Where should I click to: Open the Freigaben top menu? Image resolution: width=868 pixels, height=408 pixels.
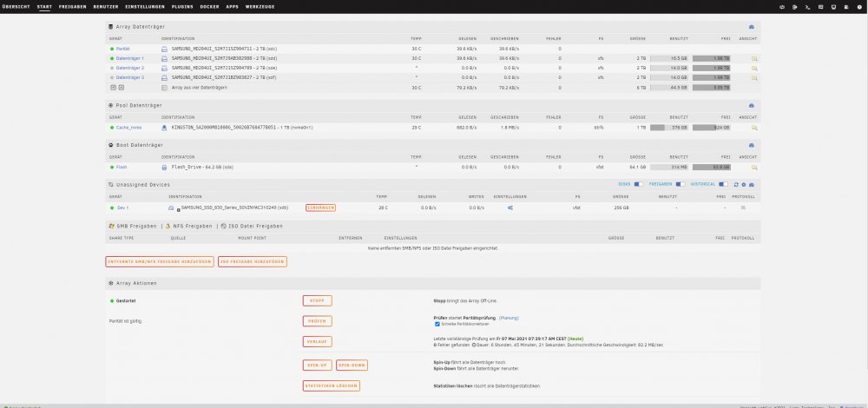[x=73, y=7]
